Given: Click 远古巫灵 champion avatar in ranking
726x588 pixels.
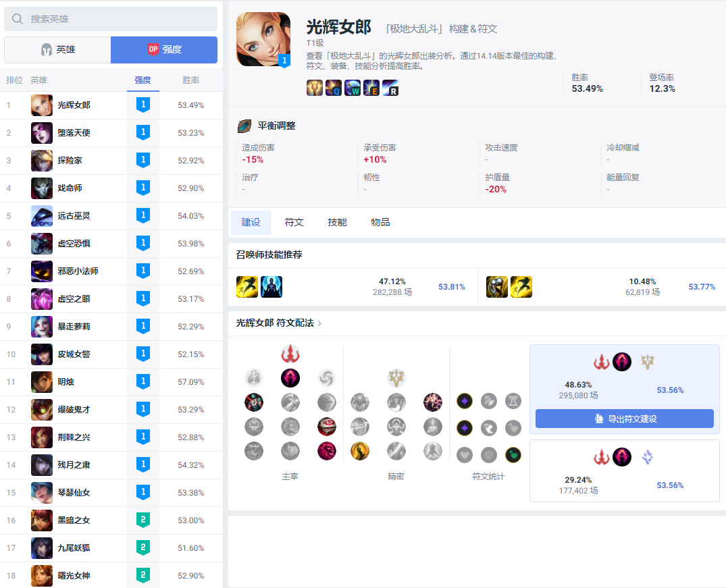Looking at the screenshot, I should [42, 216].
